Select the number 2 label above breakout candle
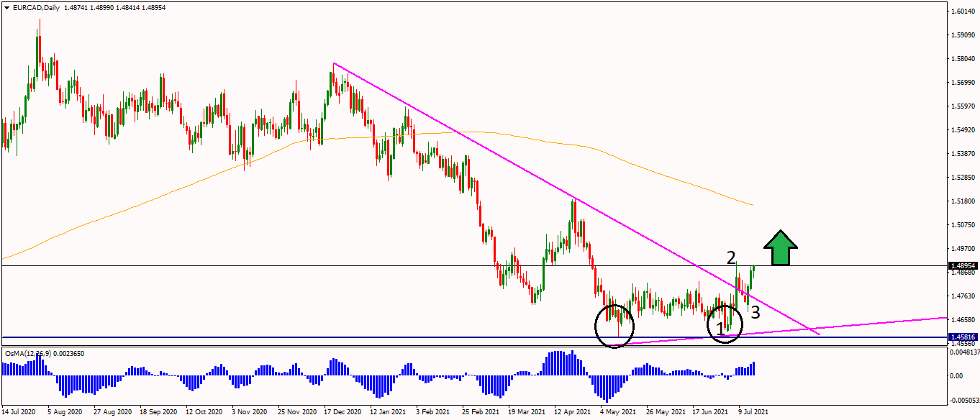Image resolution: width=980 pixels, height=420 pixels. [x=731, y=257]
